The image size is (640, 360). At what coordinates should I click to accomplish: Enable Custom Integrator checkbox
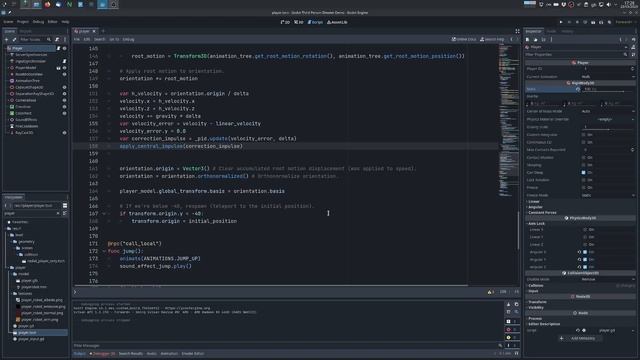point(584,135)
